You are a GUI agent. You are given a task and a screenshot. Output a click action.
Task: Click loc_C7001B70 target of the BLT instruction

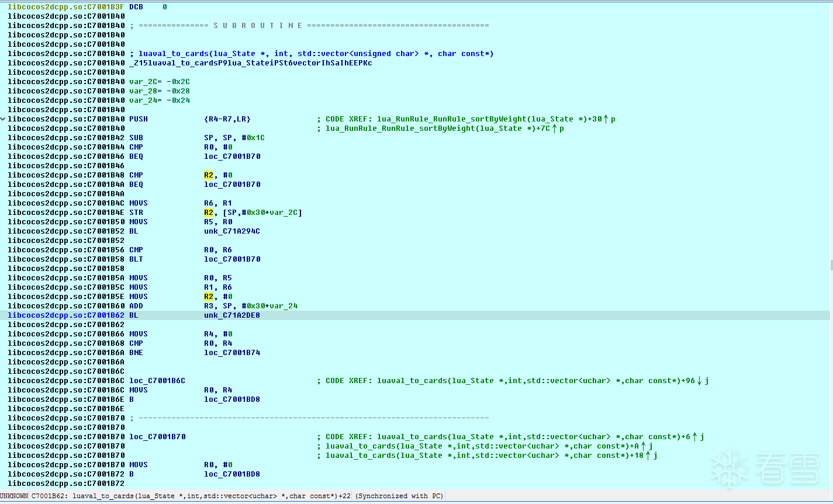coord(232,259)
